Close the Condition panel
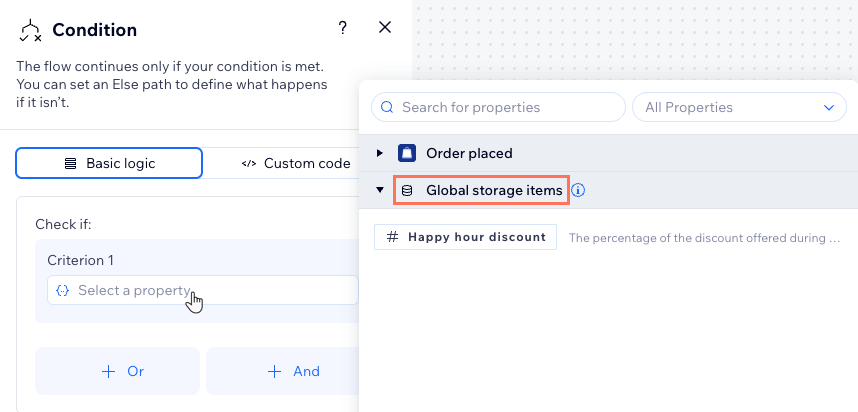 pos(385,28)
